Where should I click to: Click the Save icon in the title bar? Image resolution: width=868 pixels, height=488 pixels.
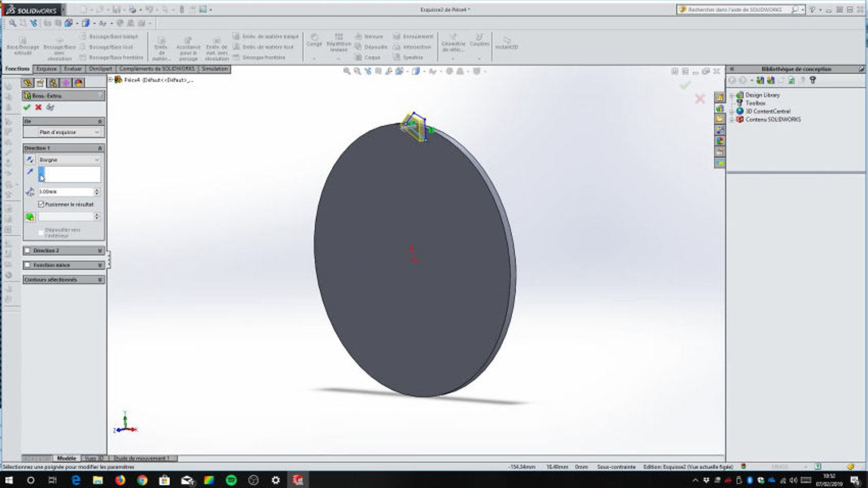pos(117,9)
